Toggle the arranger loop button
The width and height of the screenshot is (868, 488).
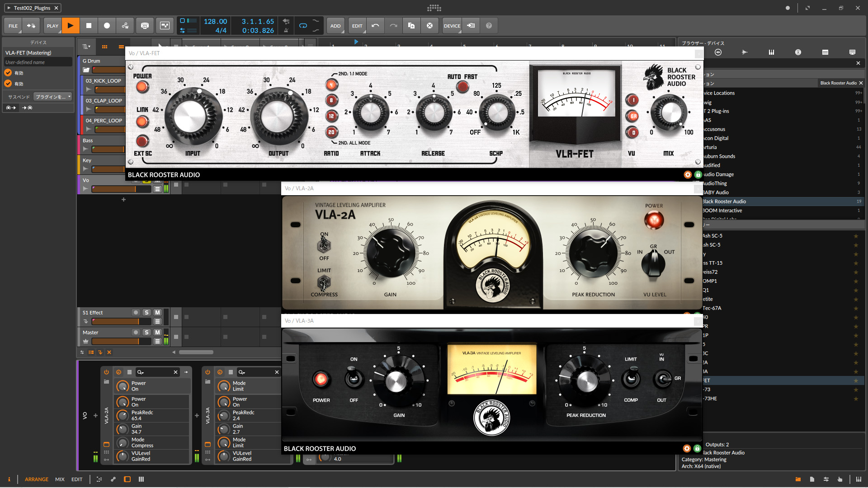coord(303,26)
